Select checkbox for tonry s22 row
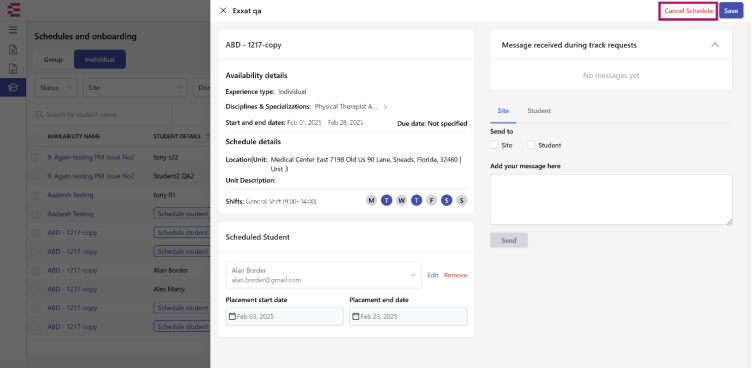Screen dimensions: 752x368 35,157
